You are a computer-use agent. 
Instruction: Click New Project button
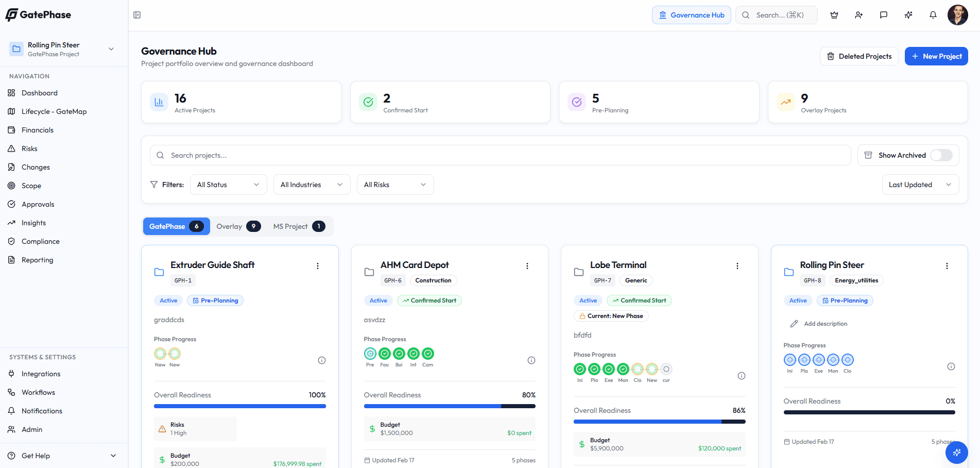click(936, 56)
